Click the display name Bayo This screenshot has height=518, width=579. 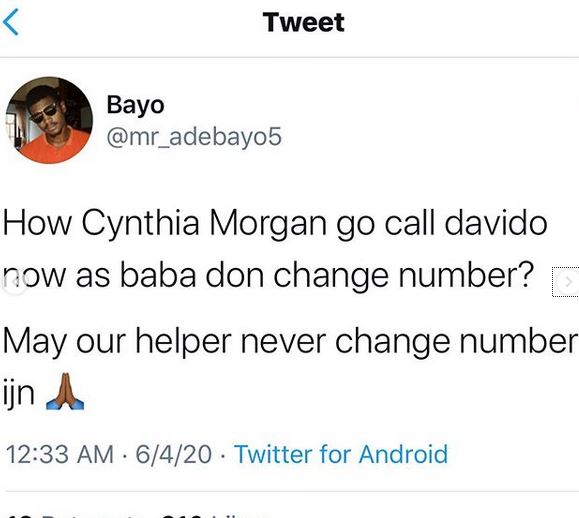(x=135, y=106)
